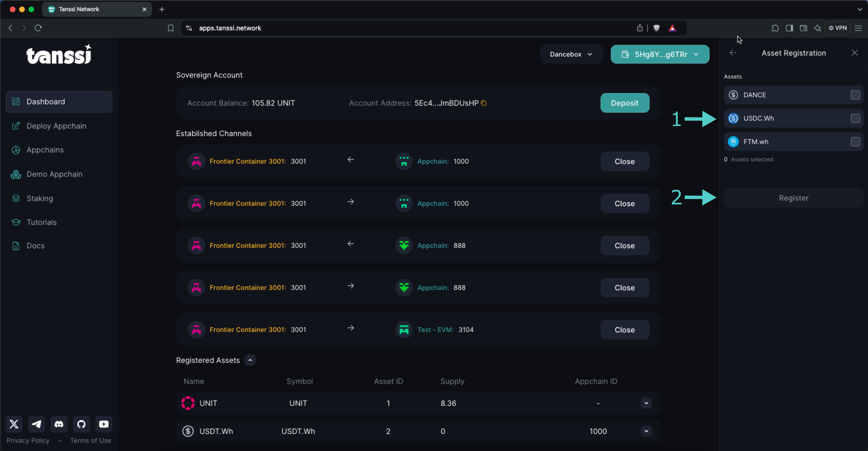Check the DANCE asset checkbox
This screenshot has height=451, width=868.
click(x=855, y=95)
